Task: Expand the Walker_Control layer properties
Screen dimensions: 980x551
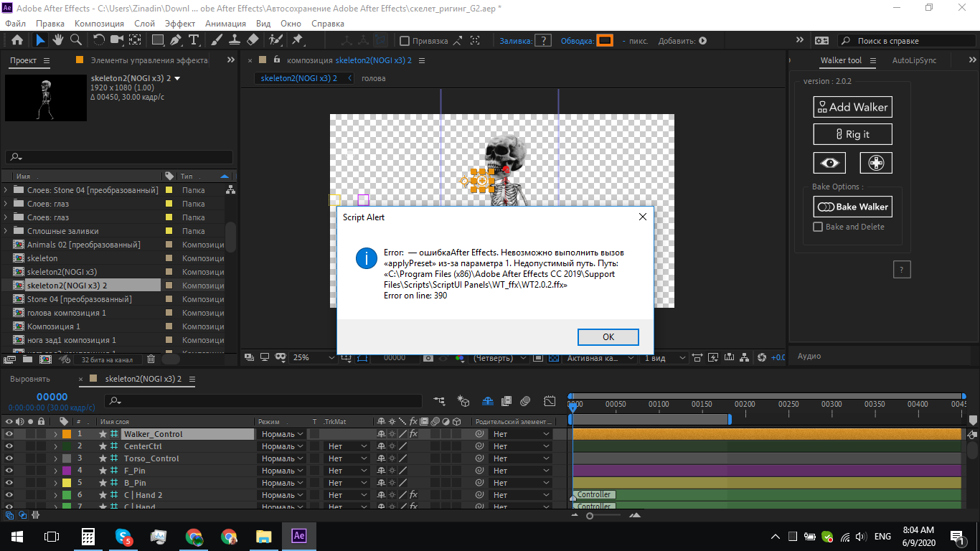Action: pos(55,434)
